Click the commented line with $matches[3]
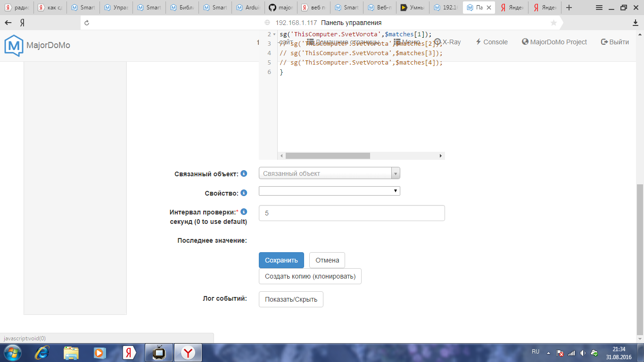 point(361,53)
